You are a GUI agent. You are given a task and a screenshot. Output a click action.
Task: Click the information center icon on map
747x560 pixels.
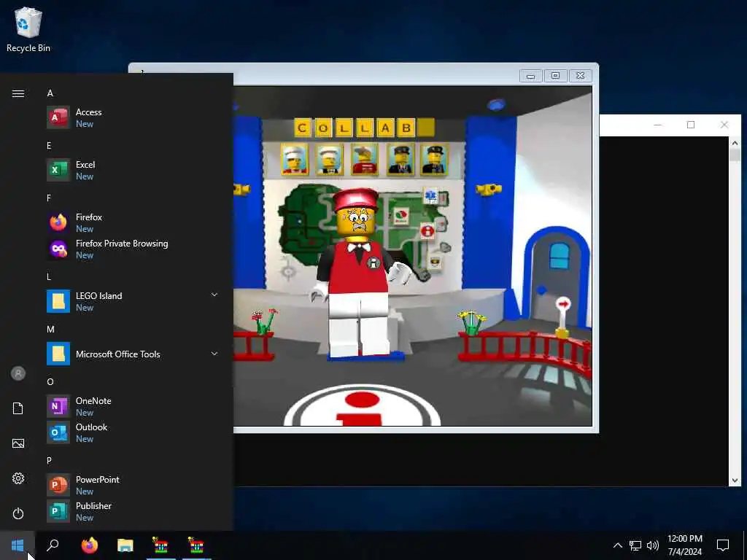coord(427,232)
